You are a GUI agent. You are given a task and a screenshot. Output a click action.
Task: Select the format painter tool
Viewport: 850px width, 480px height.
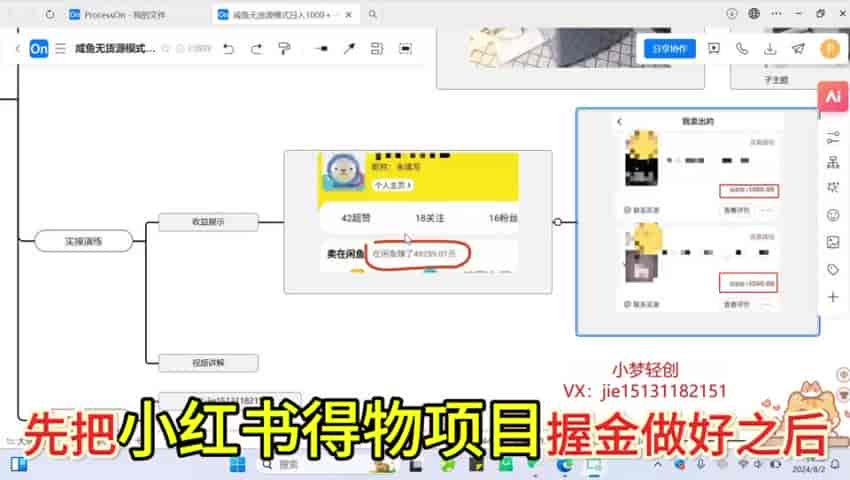(284, 49)
